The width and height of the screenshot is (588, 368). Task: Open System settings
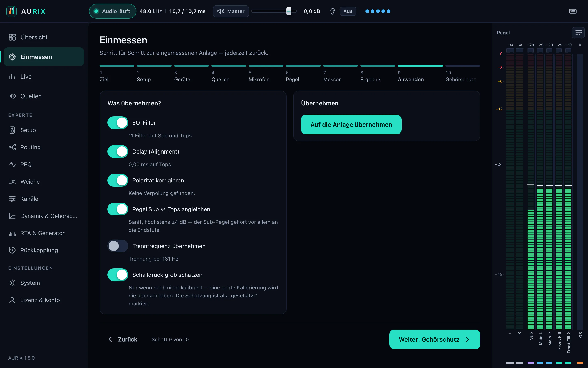click(44, 283)
